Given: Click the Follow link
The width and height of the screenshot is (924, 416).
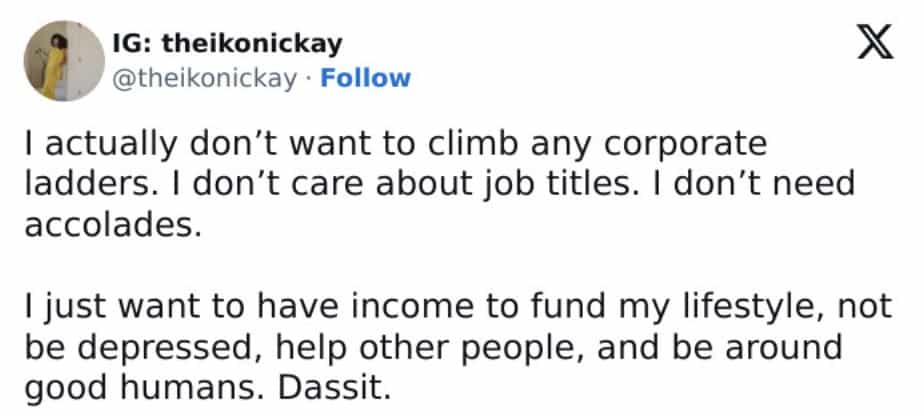Looking at the screenshot, I should click(365, 78).
